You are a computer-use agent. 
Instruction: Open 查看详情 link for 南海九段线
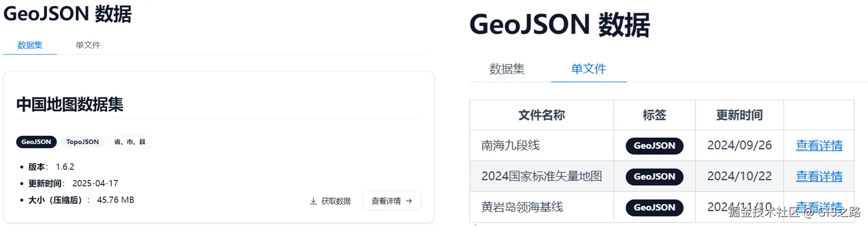coord(819,145)
